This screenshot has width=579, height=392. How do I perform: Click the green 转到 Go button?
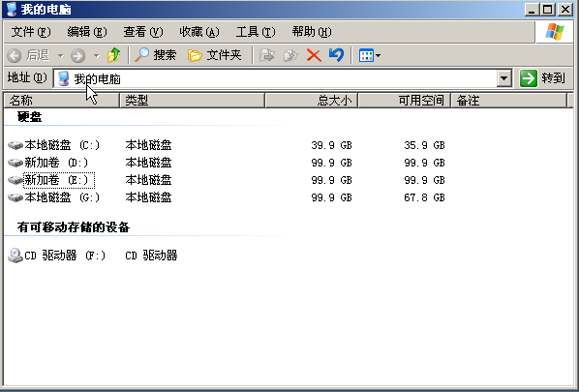click(x=543, y=78)
